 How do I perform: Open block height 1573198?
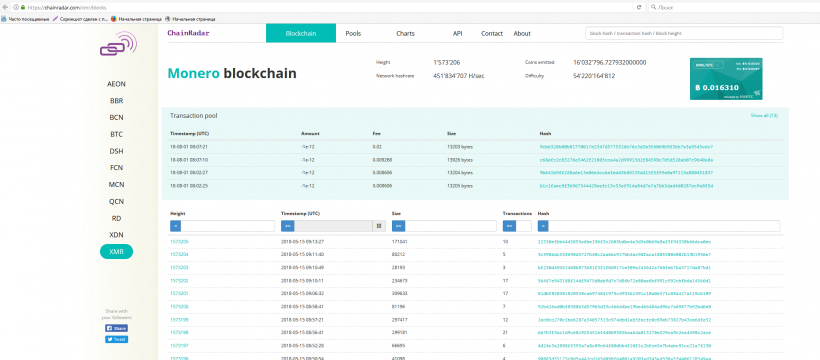[179, 332]
